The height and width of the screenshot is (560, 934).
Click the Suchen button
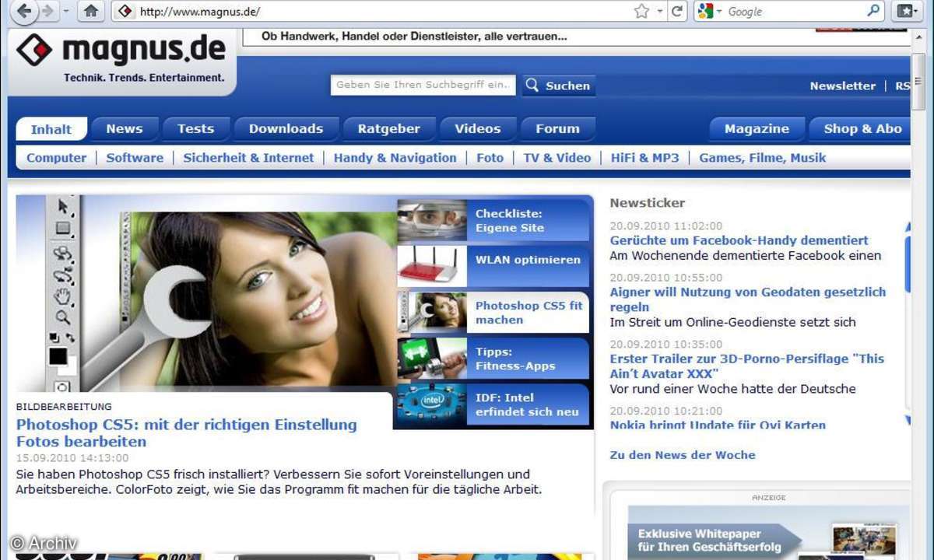558,86
